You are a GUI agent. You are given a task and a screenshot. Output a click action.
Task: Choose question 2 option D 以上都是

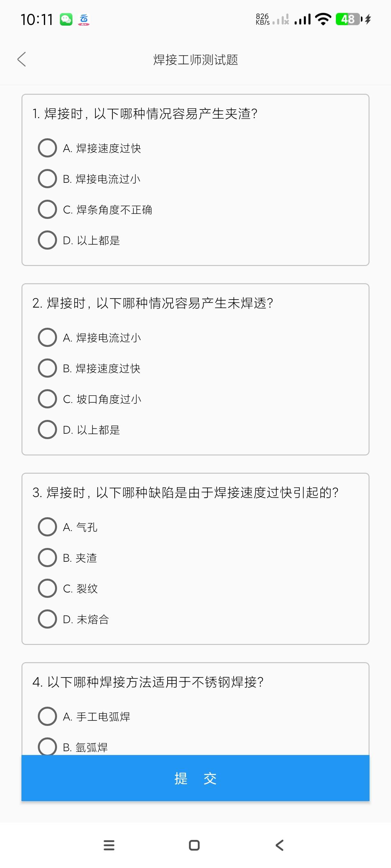tap(47, 430)
